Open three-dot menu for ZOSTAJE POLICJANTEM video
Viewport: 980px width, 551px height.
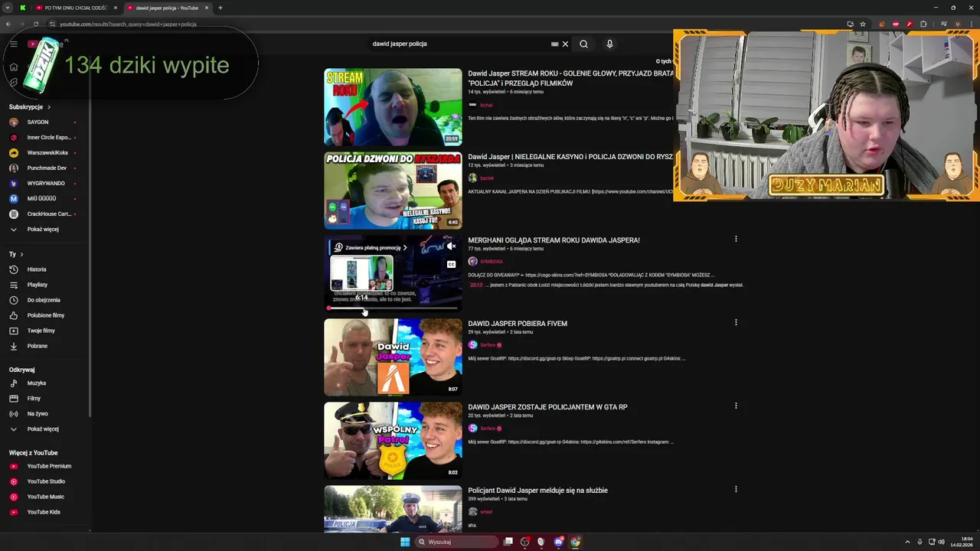click(736, 406)
